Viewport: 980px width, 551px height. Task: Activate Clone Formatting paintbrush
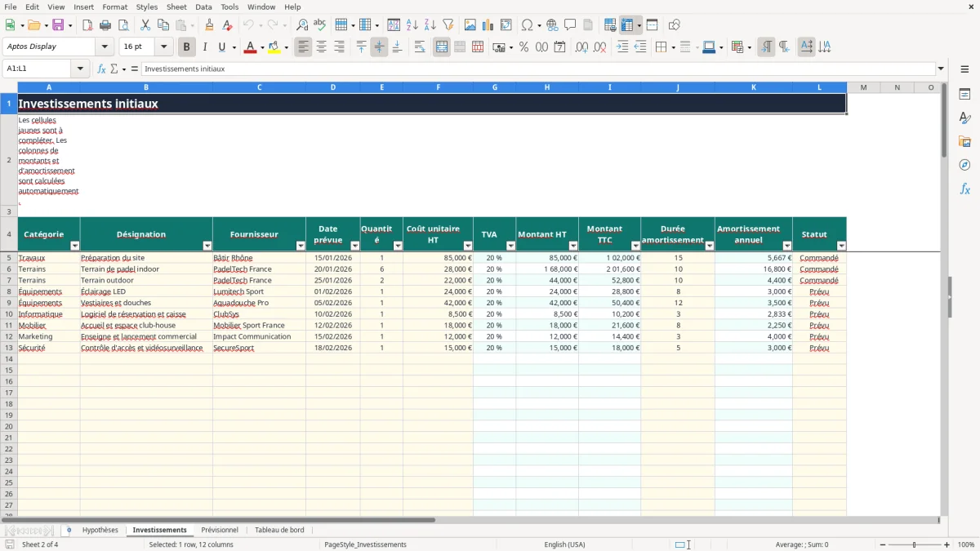[210, 25]
